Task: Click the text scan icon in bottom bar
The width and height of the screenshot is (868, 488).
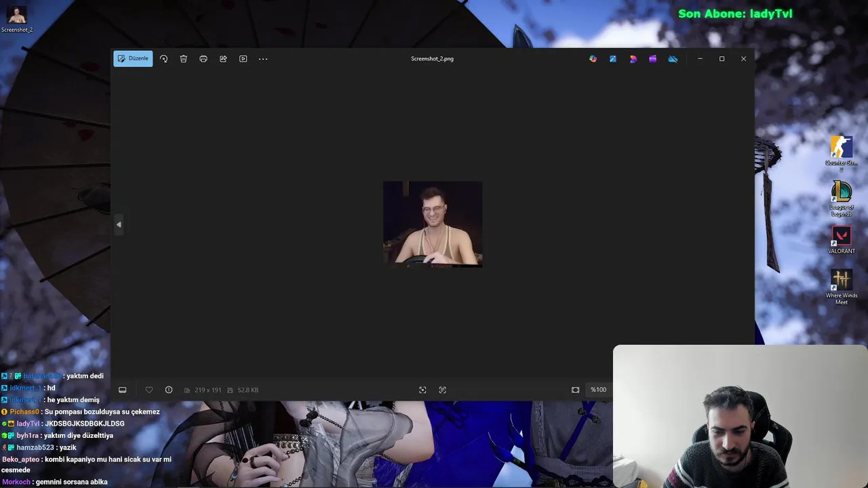Action: 443,390
